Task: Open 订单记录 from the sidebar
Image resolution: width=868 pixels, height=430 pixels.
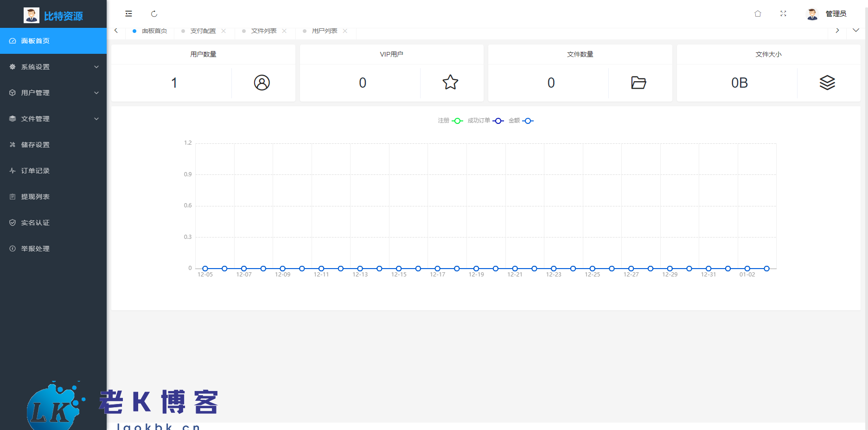Action: coord(35,171)
